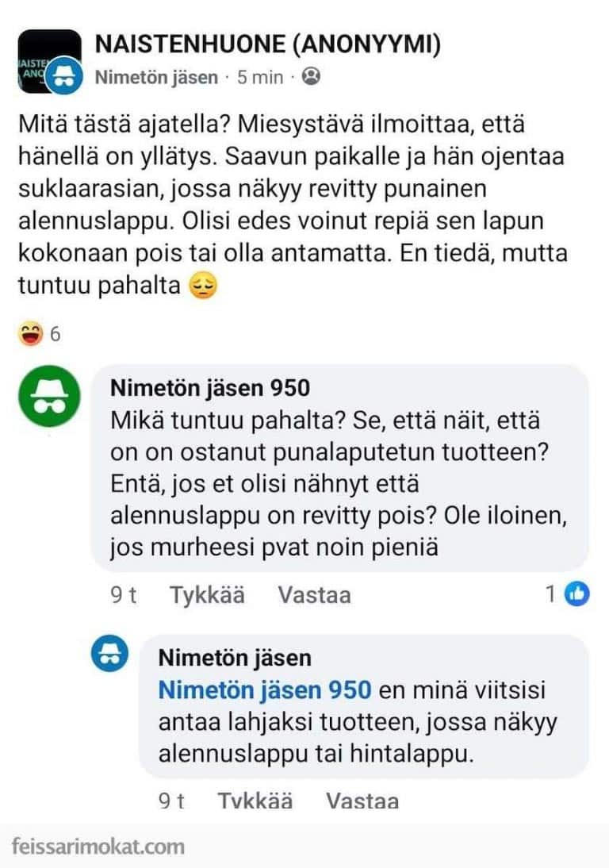The width and height of the screenshot is (609, 868).
Task: Open the NAISTENHUONE (ANONYYMI) group title
Action: click(268, 44)
